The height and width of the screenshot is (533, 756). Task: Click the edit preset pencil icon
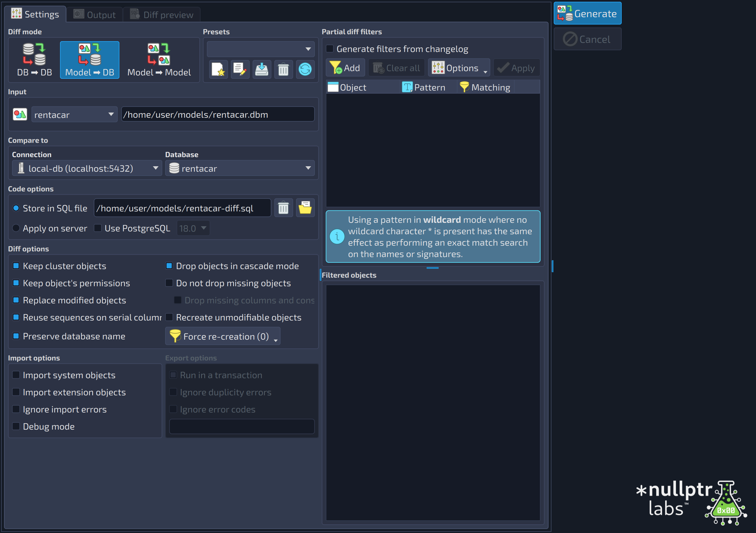[240, 69]
